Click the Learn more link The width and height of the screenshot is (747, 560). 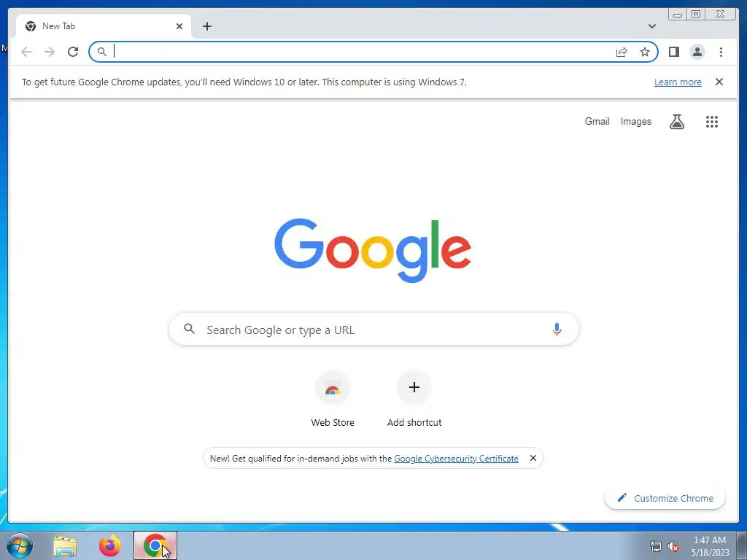[x=678, y=82]
